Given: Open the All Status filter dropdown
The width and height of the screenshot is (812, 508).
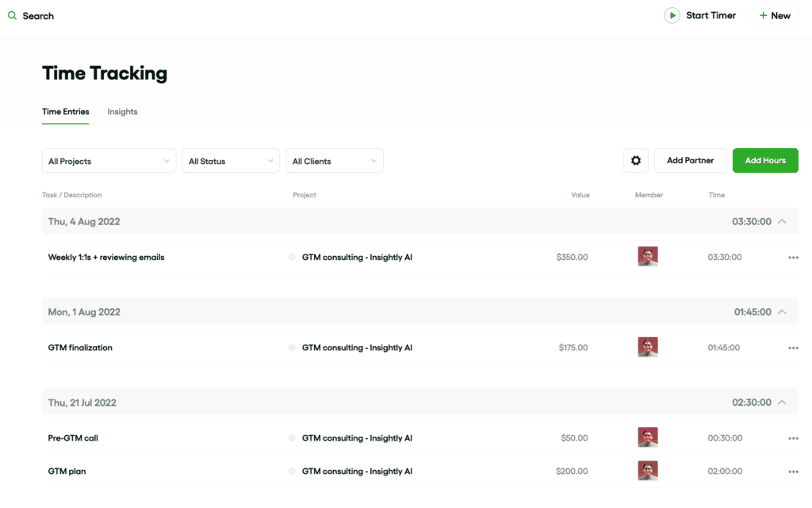Looking at the screenshot, I should [x=231, y=161].
